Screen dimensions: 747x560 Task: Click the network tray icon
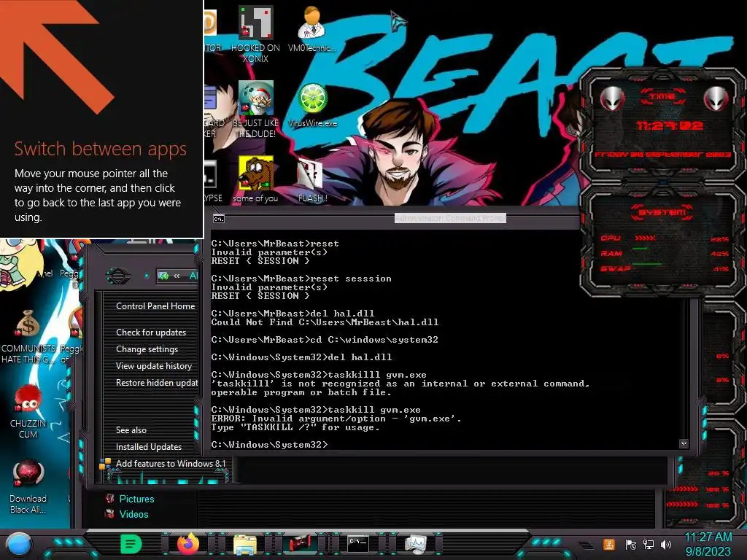click(649, 544)
